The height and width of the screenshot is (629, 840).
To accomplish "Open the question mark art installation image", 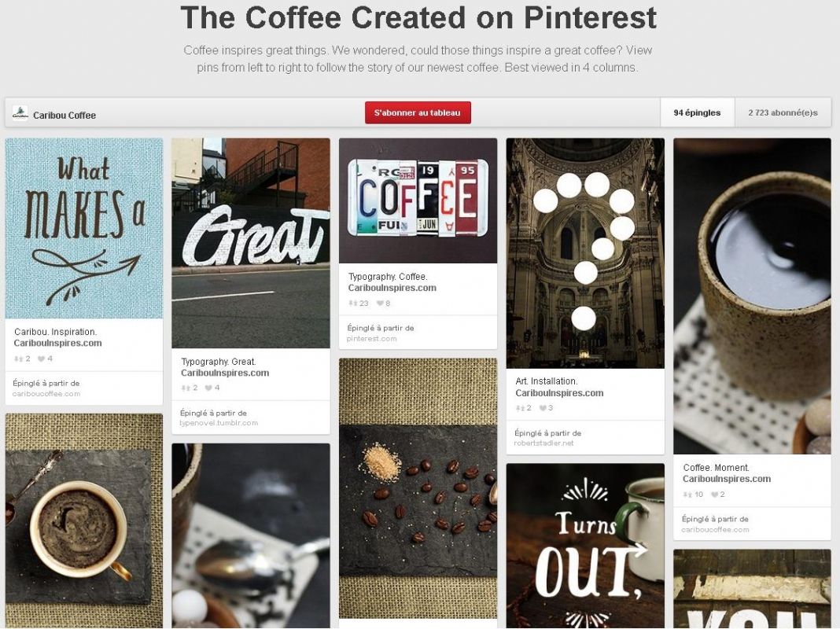I will click(x=585, y=253).
